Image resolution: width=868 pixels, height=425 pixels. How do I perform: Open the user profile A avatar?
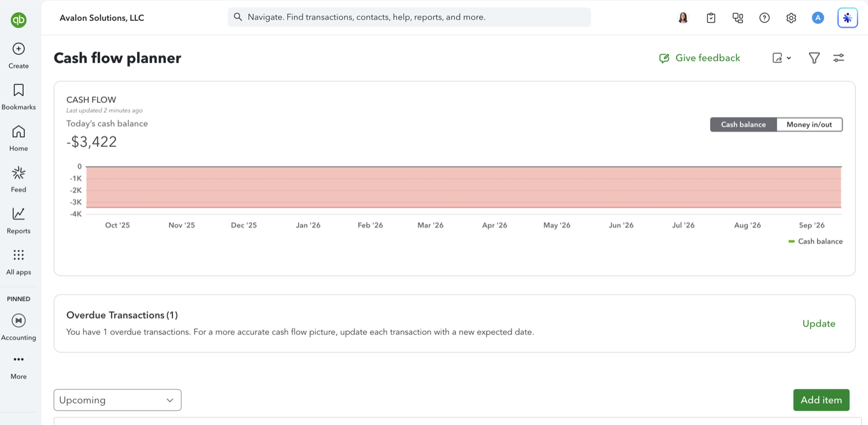tap(818, 18)
